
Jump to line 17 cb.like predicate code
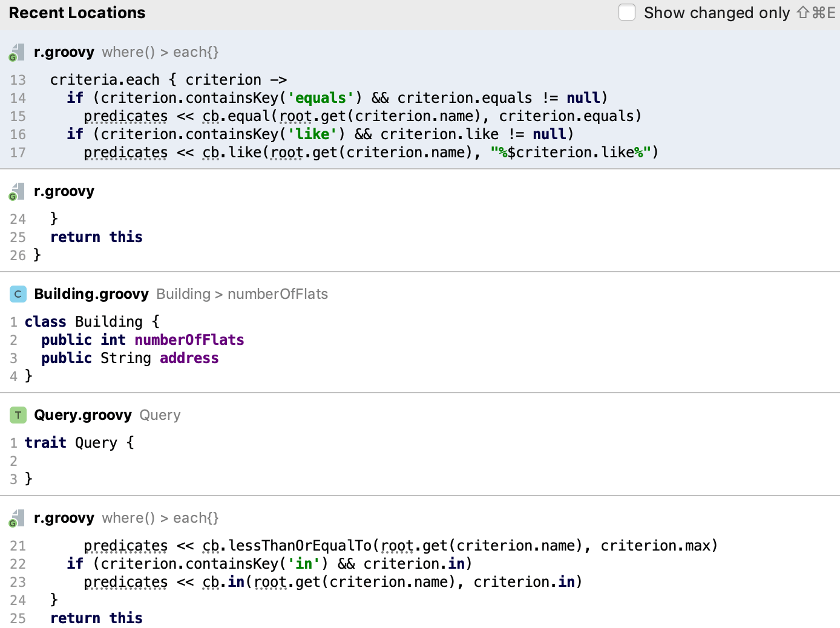click(x=370, y=152)
